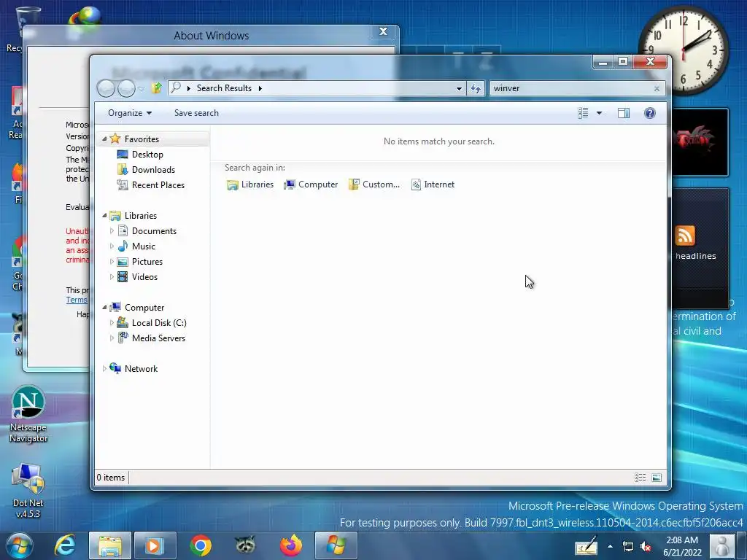The height and width of the screenshot is (560, 747).
Task: Expand the Music library node
Action: 112,246
